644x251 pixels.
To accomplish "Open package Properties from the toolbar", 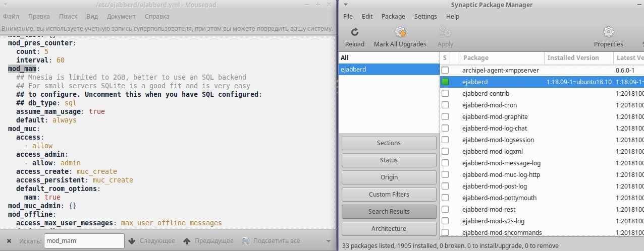I will click(608, 32).
